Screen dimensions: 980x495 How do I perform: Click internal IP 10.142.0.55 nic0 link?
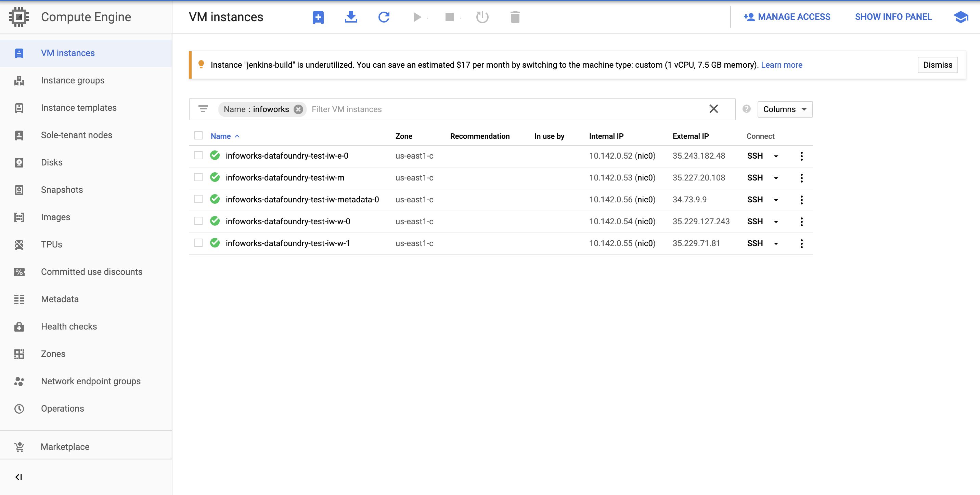[622, 243]
